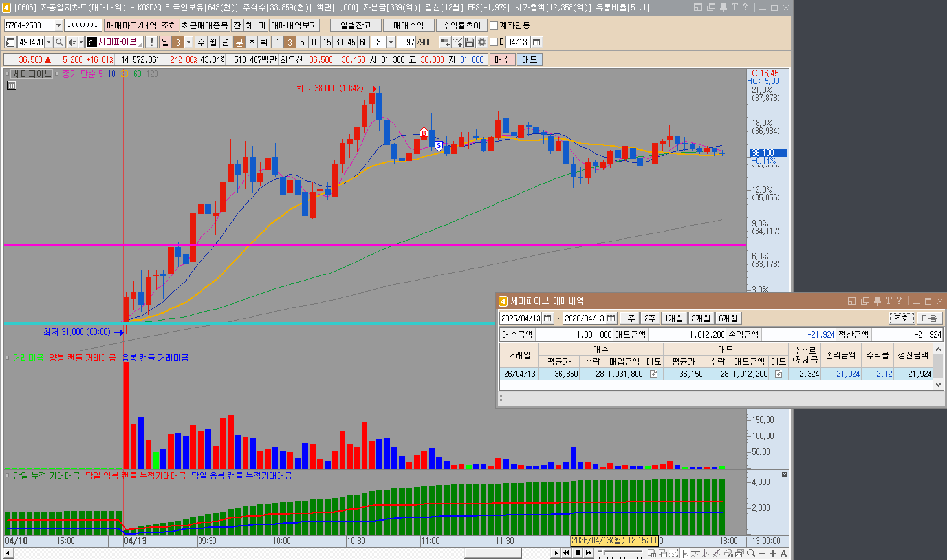Tick the 계좌연동 checkbox

[x=494, y=25]
